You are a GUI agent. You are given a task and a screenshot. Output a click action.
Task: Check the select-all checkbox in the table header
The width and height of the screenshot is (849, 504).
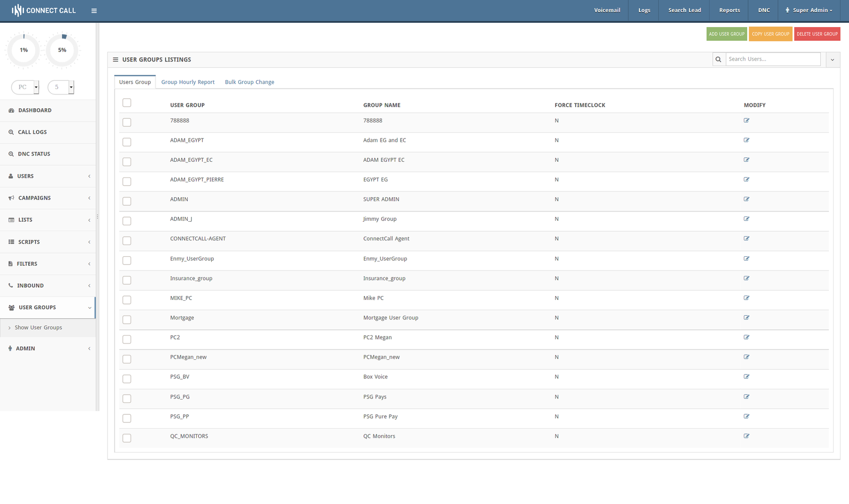tap(127, 102)
